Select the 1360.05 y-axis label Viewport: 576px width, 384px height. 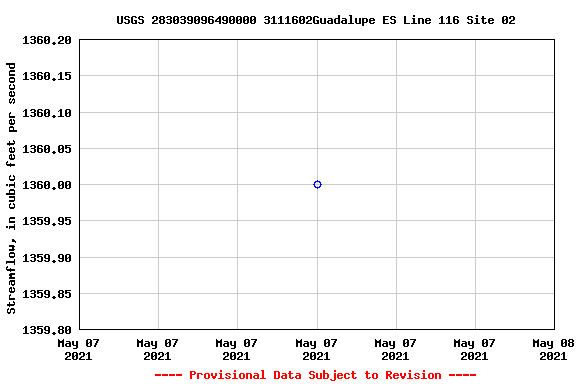point(47,149)
